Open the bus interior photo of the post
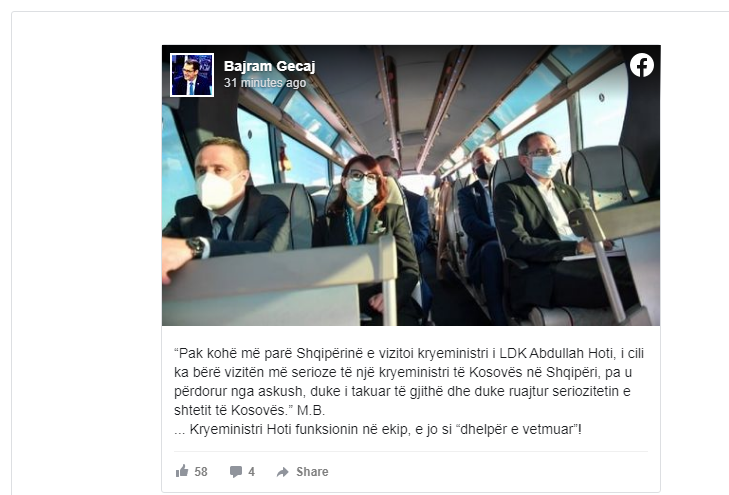The image size is (729, 495). coord(411,185)
